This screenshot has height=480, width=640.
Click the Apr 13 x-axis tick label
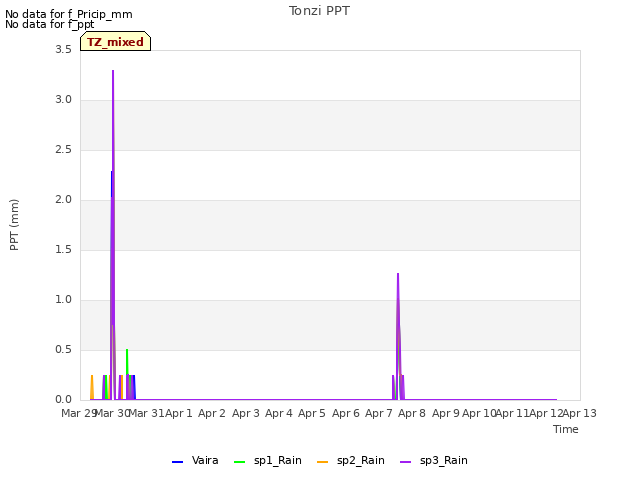coord(580,413)
